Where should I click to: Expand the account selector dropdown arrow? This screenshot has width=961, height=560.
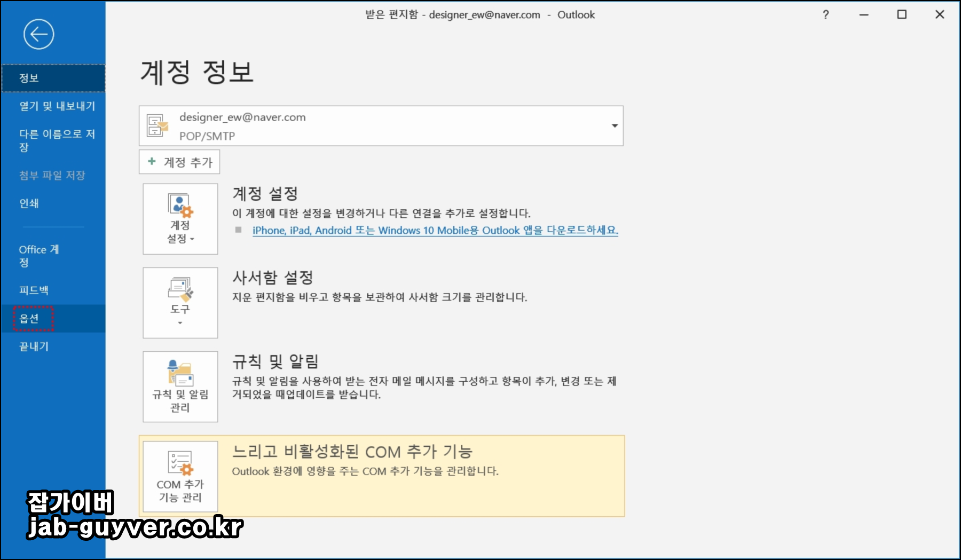(x=615, y=126)
